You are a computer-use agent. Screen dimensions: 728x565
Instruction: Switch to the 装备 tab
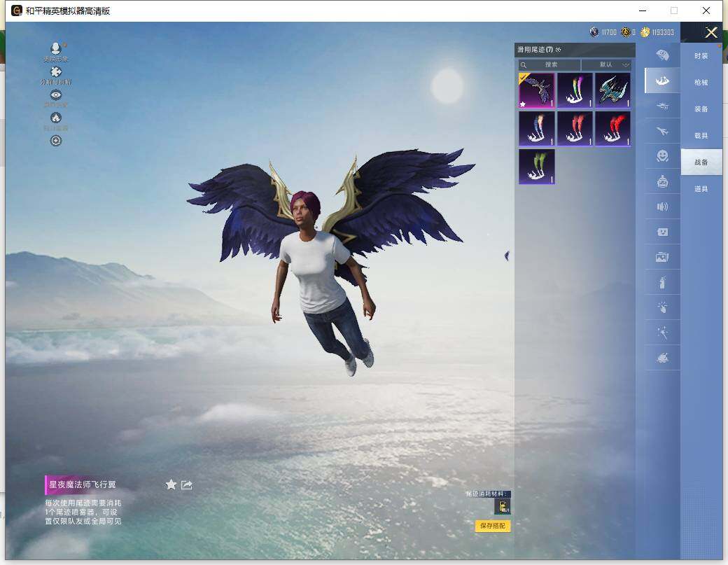(701, 109)
